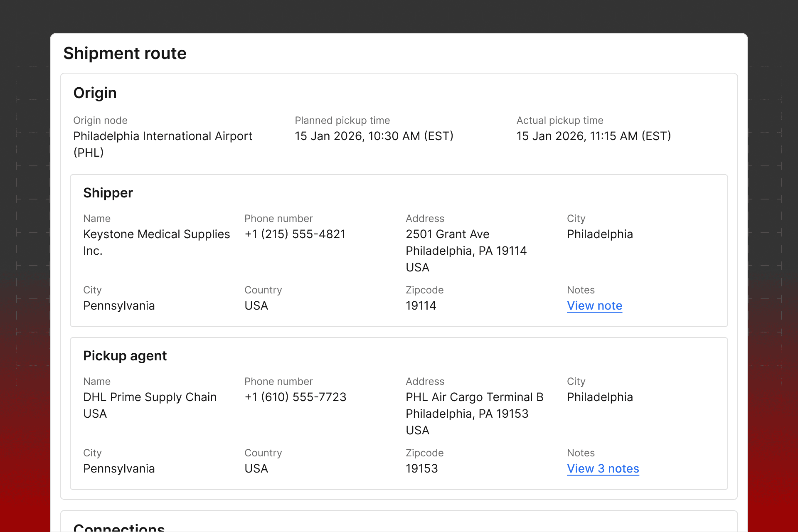Screen dimensions: 798x532
Task: Click pickup agent phone +1 (610) 555-7723
Action: [295, 397]
